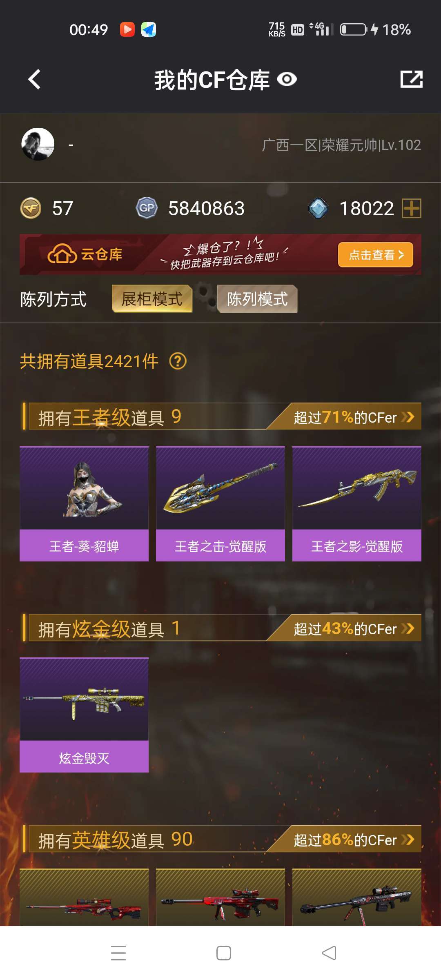441x980 pixels.
Task: Tap the back arrow in header
Action: tap(34, 79)
